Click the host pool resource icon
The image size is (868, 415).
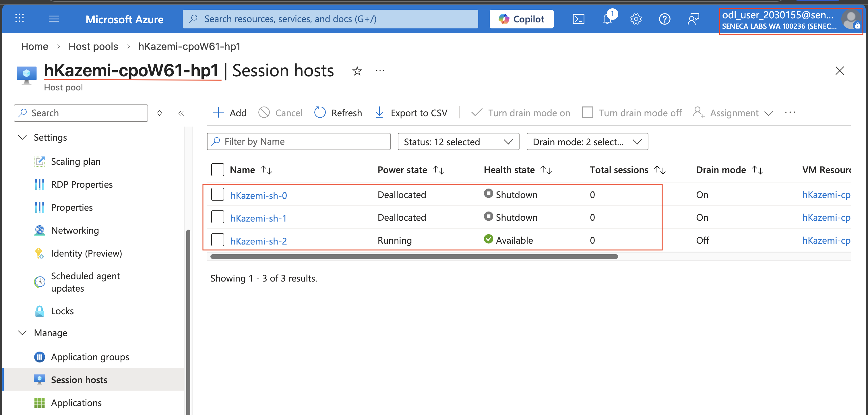[26, 75]
